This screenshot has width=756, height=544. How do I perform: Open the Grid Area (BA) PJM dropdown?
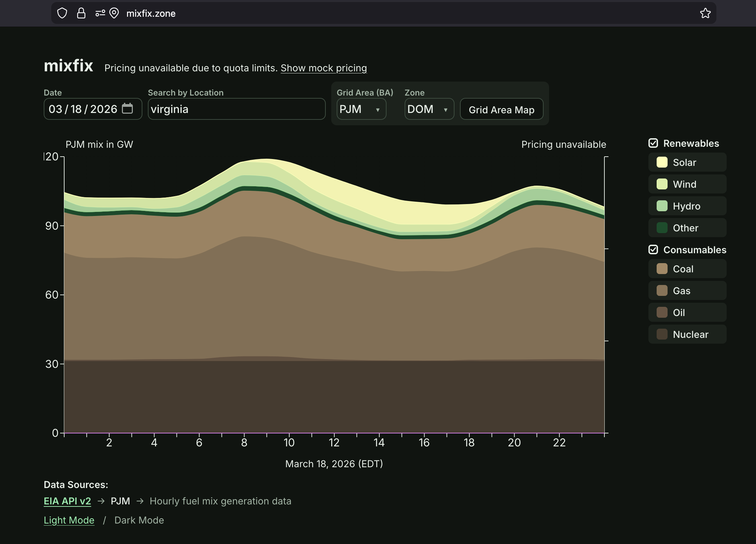pyautogui.click(x=361, y=109)
